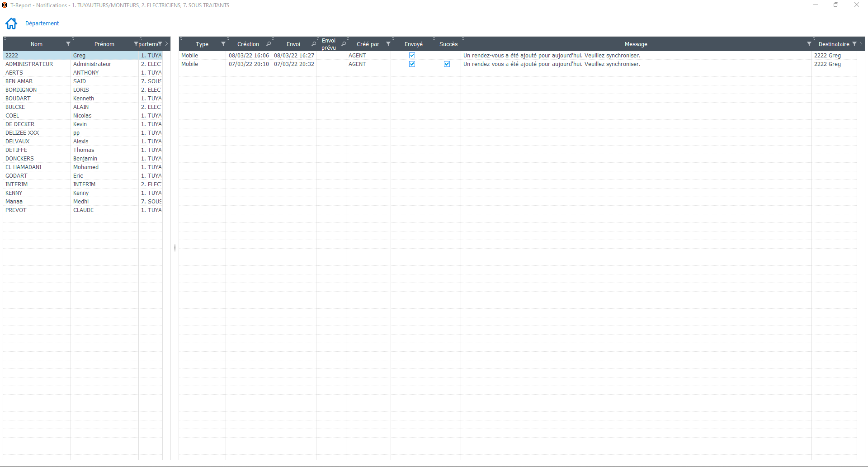Expand the employee grid's right chevron
Screen dimensions: 868x467
[167, 44]
